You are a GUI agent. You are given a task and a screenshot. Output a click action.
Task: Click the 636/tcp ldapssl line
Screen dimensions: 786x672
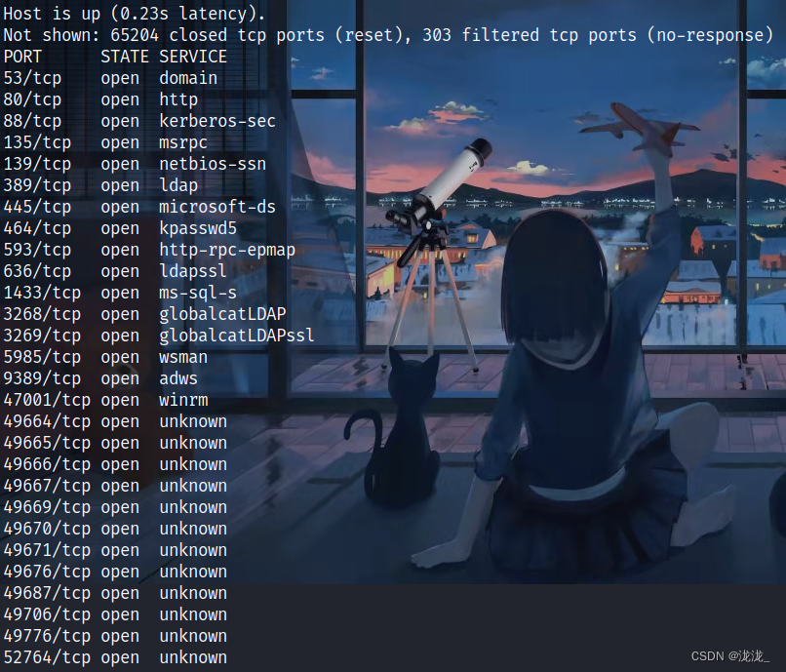point(115,271)
